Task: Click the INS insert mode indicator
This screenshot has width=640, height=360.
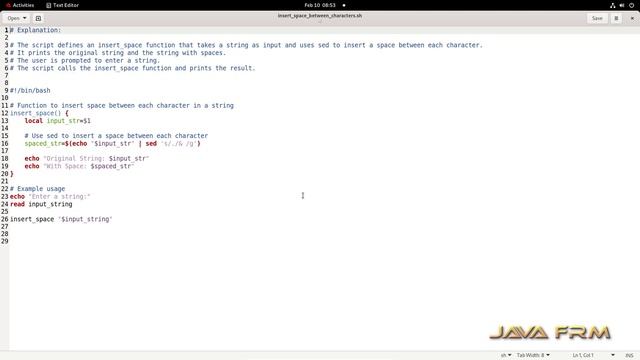Action: point(629,355)
